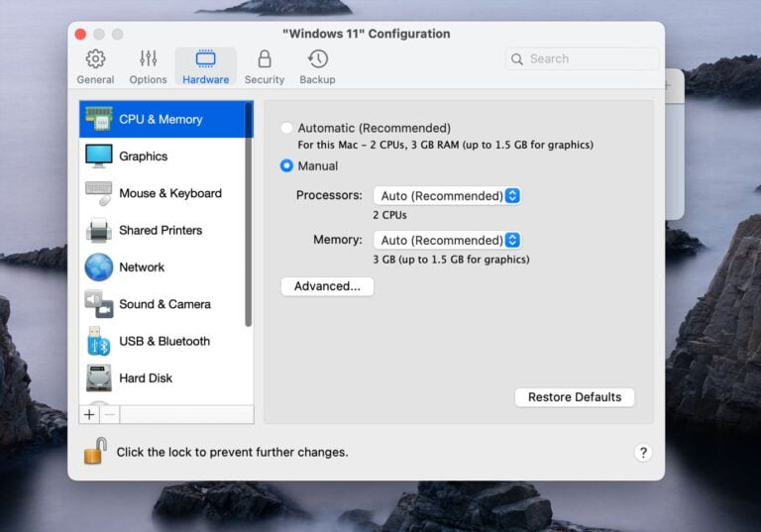Click the "For this Mac – 2 CPUs" description
761x532 pixels.
coord(445,145)
